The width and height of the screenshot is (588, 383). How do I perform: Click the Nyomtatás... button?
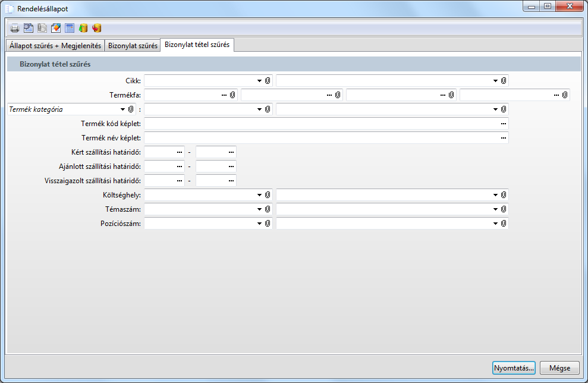514,368
